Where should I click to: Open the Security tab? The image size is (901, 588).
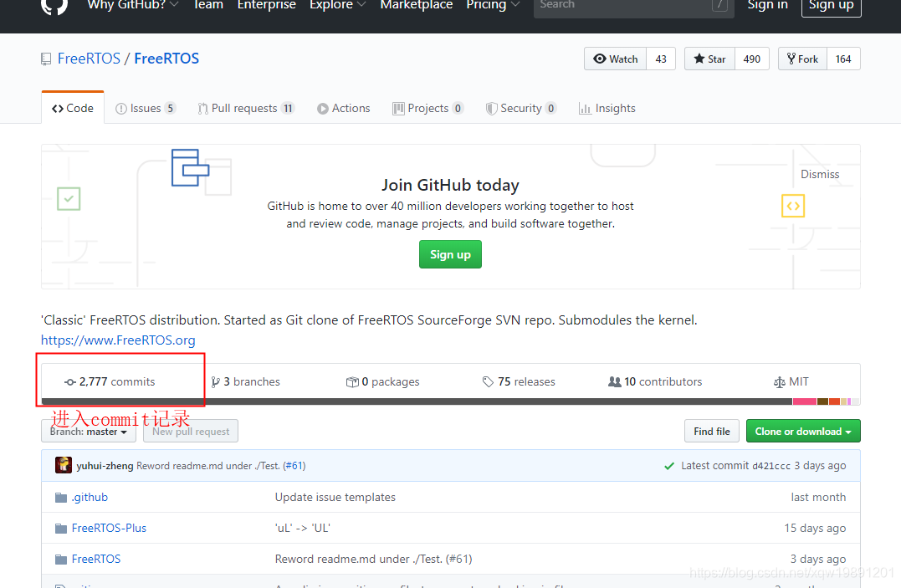(x=520, y=108)
